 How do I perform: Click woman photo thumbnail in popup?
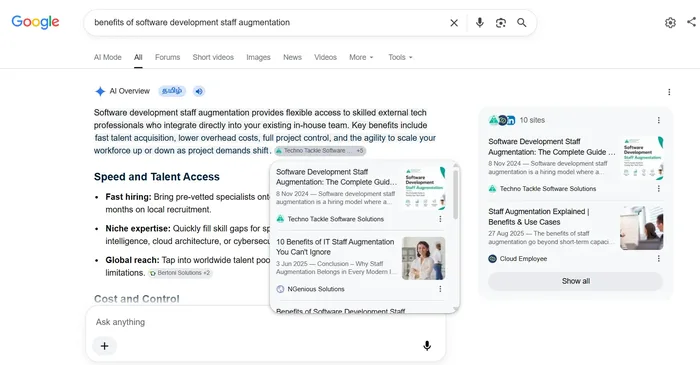pos(424,258)
